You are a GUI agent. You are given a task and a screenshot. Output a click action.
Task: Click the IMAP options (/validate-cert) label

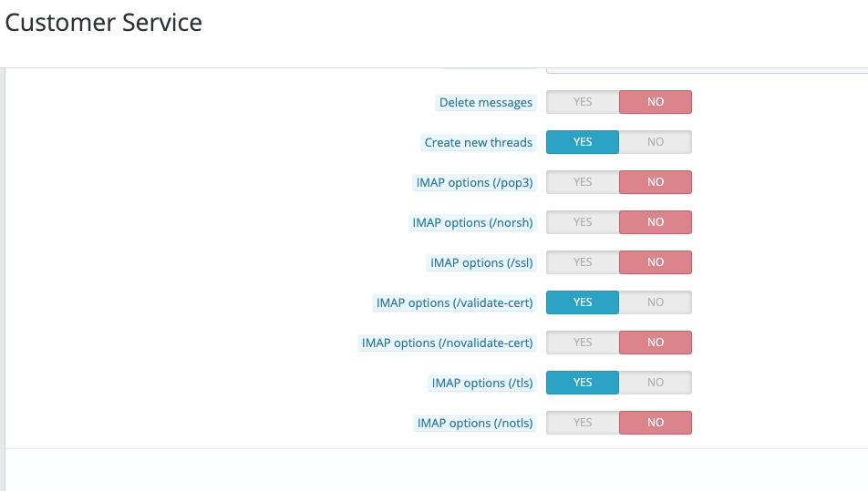[x=454, y=303]
